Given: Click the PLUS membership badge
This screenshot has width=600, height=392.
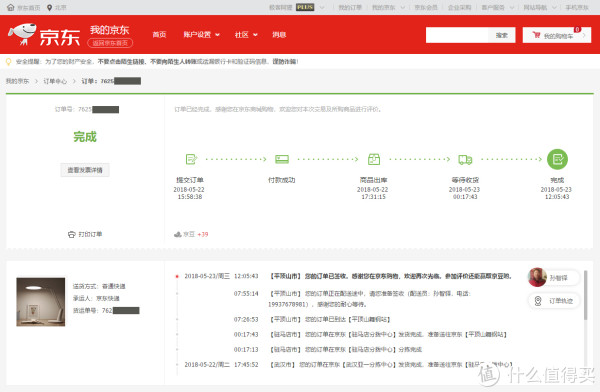Looking at the screenshot, I should click(x=305, y=7).
